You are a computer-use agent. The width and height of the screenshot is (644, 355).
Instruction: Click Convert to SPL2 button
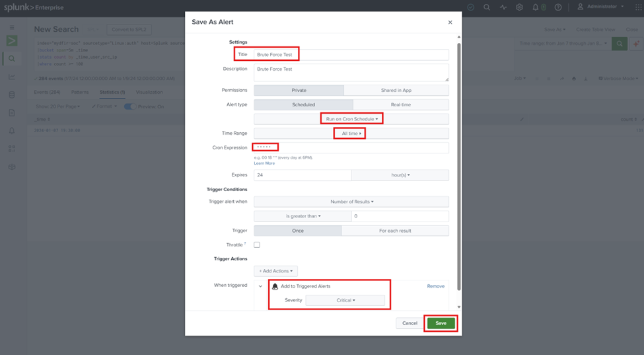[x=129, y=30]
